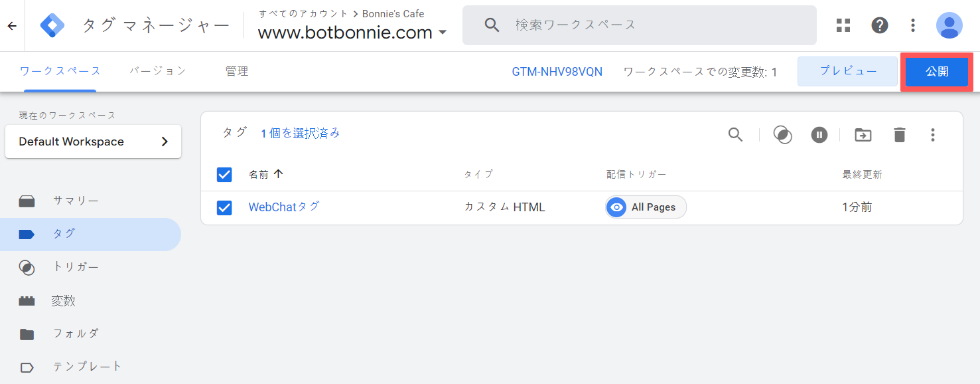Image resolution: width=980 pixels, height=384 pixels.
Task: Delete selected tag with trash icon
Action: (899, 135)
